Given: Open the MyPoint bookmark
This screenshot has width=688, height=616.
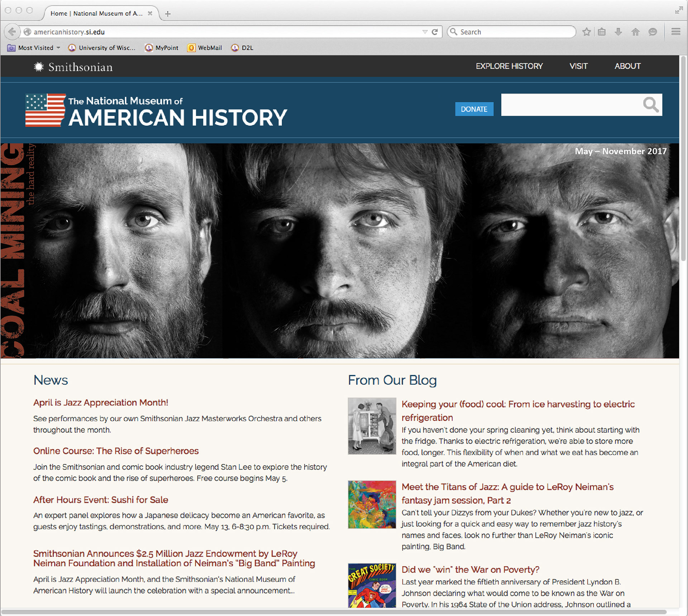Looking at the screenshot, I should click(162, 48).
